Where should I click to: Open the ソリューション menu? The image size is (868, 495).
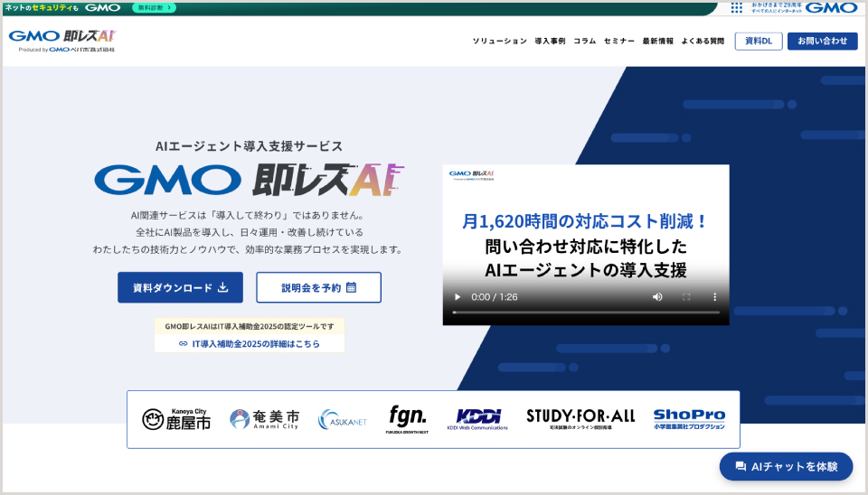coord(499,41)
